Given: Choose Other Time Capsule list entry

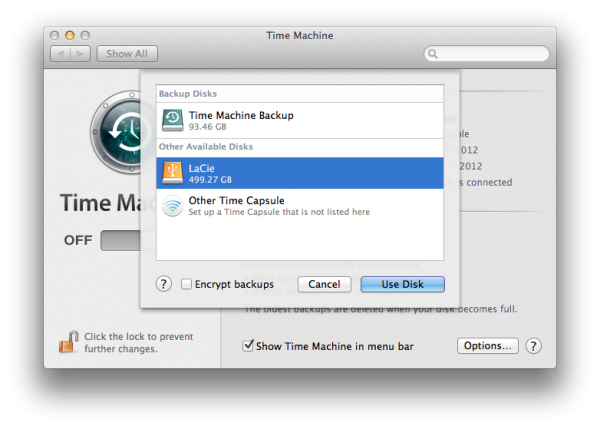Looking at the screenshot, I should [x=300, y=206].
